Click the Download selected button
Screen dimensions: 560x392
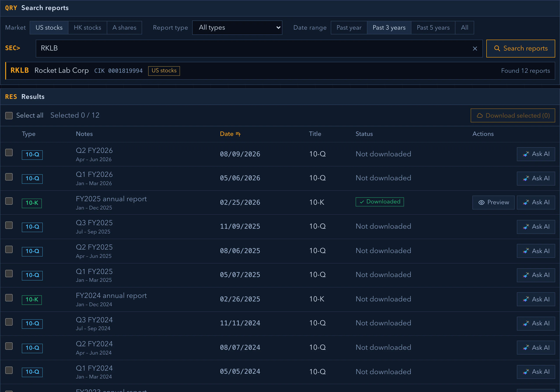click(513, 115)
